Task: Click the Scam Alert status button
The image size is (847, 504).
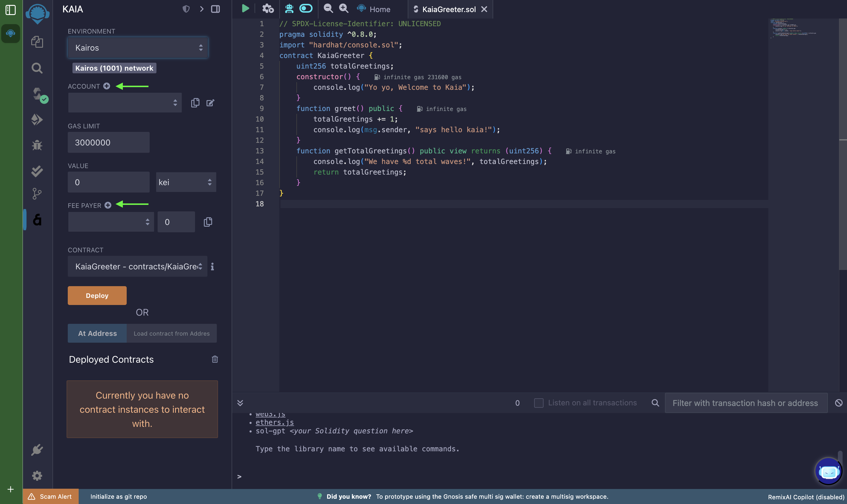Action: (50, 496)
